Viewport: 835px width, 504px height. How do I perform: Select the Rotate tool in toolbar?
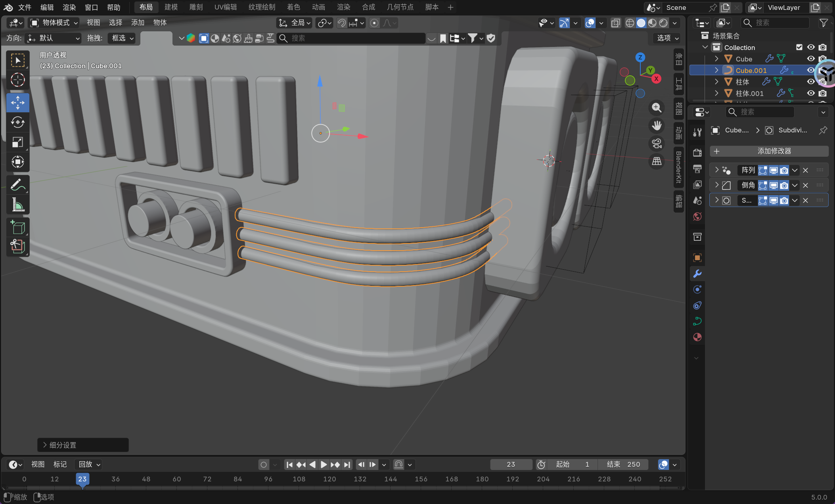[17, 123]
